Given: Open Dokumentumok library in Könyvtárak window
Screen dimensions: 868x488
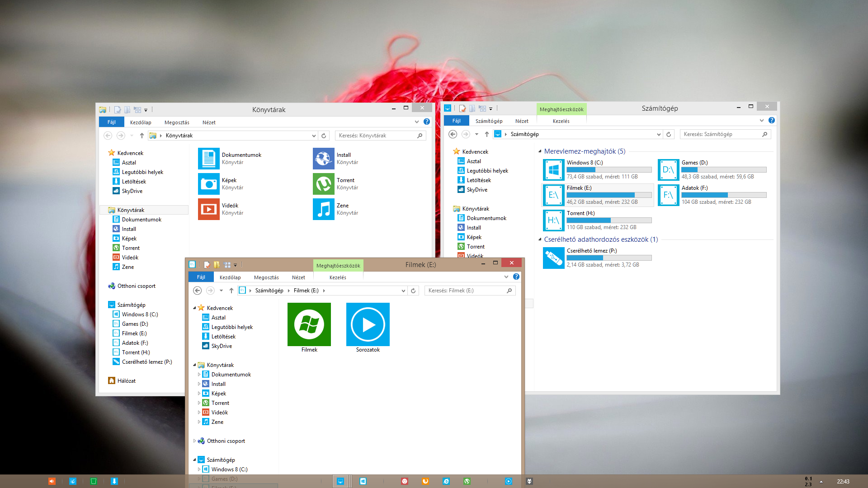Looking at the screenshot, I should click(x=230, y=159).
